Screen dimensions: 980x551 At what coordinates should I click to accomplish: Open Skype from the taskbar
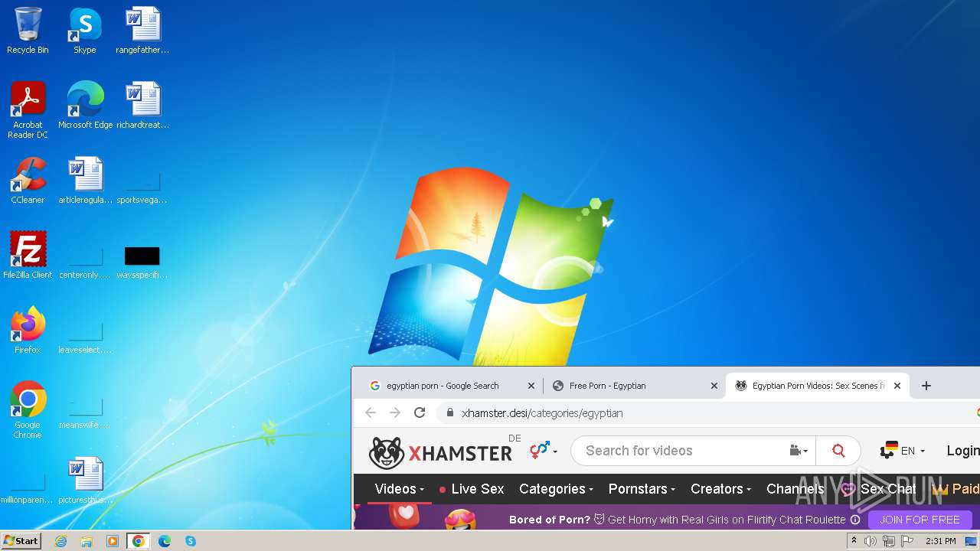pyautogui.click(x=191, y=541)
